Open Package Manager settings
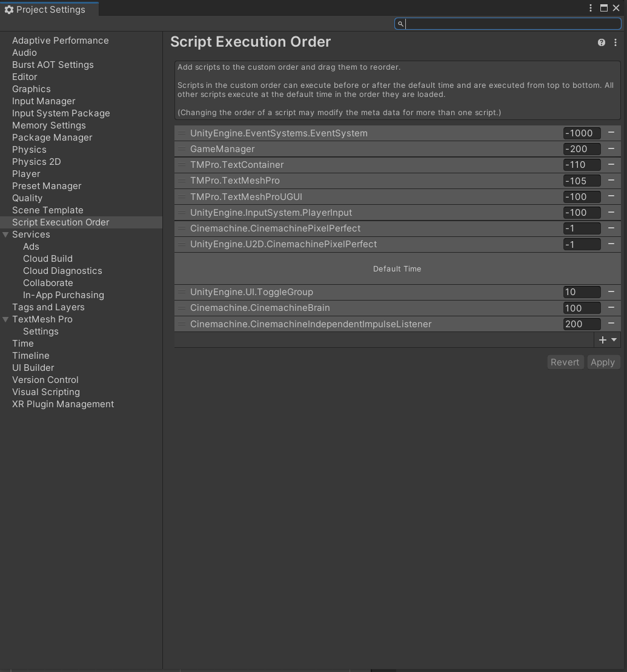 [x=52, y=138]
